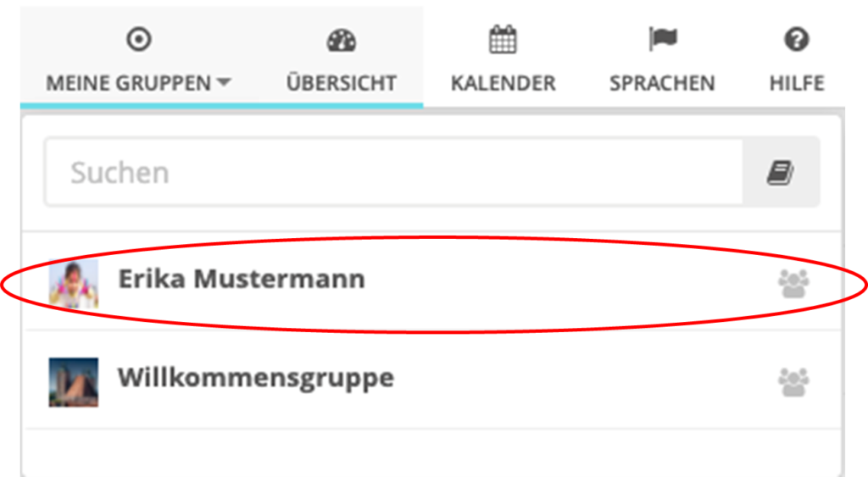This screenshot has width=868, height=477.
Task: Click the target icon above Meine Gruppen
Action: pyautogui.click(x=138, y=40)
